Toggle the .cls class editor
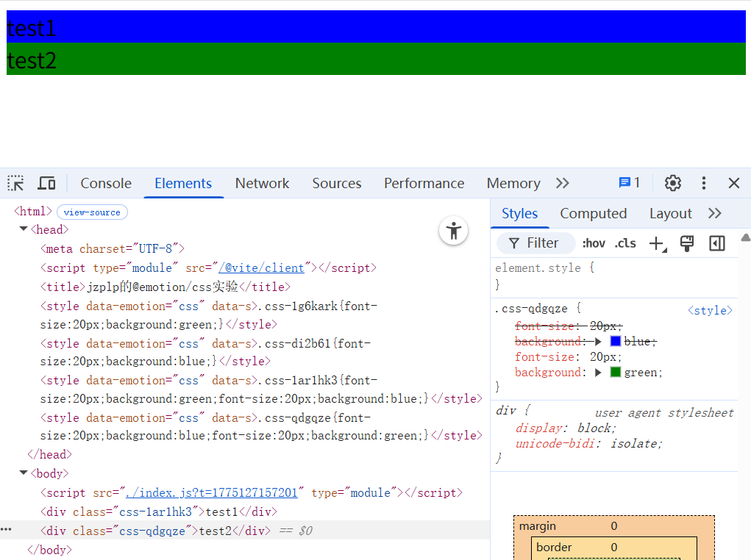This screenshot has height=560, width=751. (625, 243)
